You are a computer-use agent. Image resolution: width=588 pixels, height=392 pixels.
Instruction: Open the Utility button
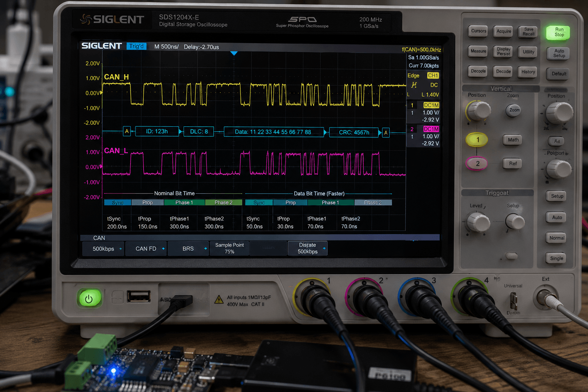529,52
